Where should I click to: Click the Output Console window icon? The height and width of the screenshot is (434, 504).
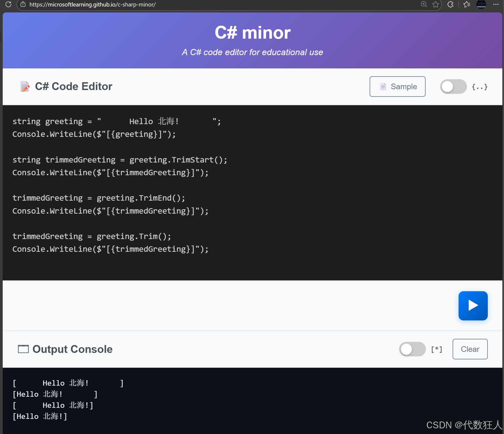[23, 349]
